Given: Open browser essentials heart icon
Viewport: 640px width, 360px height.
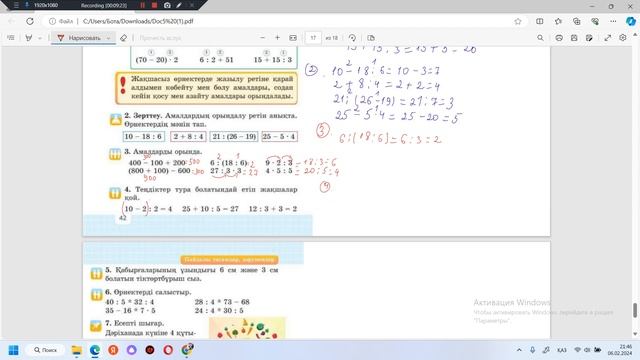Looking at the screenshot, I should (x=595, y=21).
